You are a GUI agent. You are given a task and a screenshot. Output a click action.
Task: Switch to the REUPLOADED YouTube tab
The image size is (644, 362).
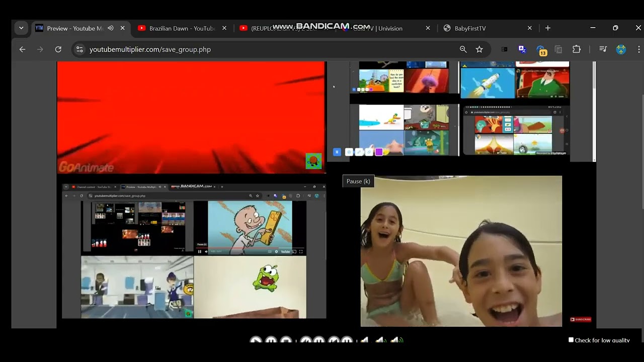click(284, 28)
